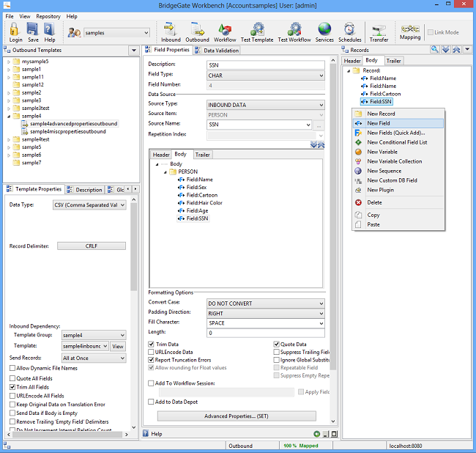Open the Source Type dropdown
The height and width of the screenshot is (453, 476).
[x=266, y=105]
